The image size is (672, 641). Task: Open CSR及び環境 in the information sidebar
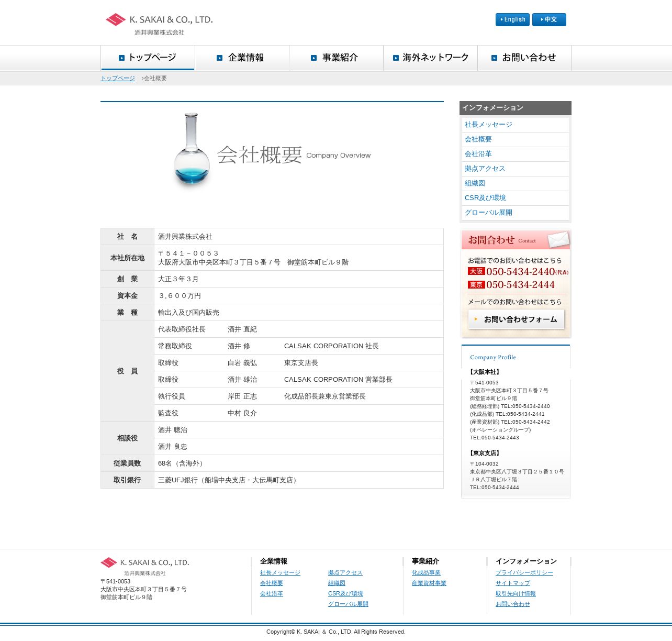pos(485,198)
